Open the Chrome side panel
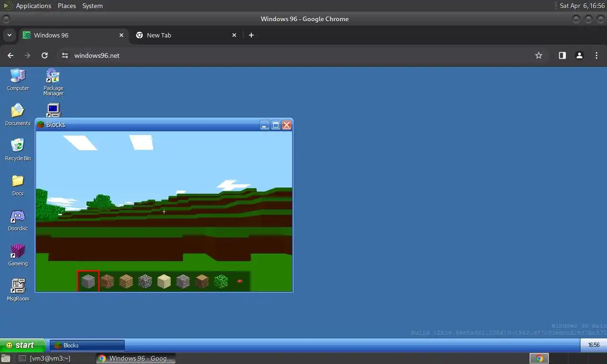 click(x=562, y=55)
